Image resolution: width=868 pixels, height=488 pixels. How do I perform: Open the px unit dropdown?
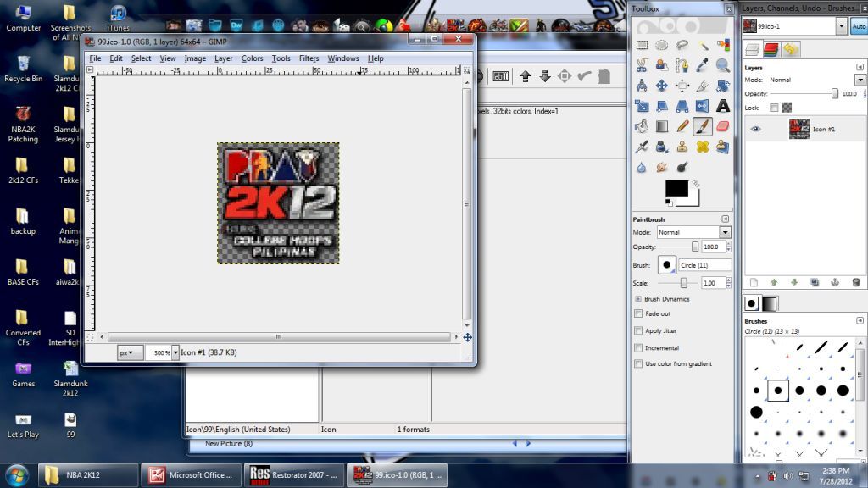[131, 352]
